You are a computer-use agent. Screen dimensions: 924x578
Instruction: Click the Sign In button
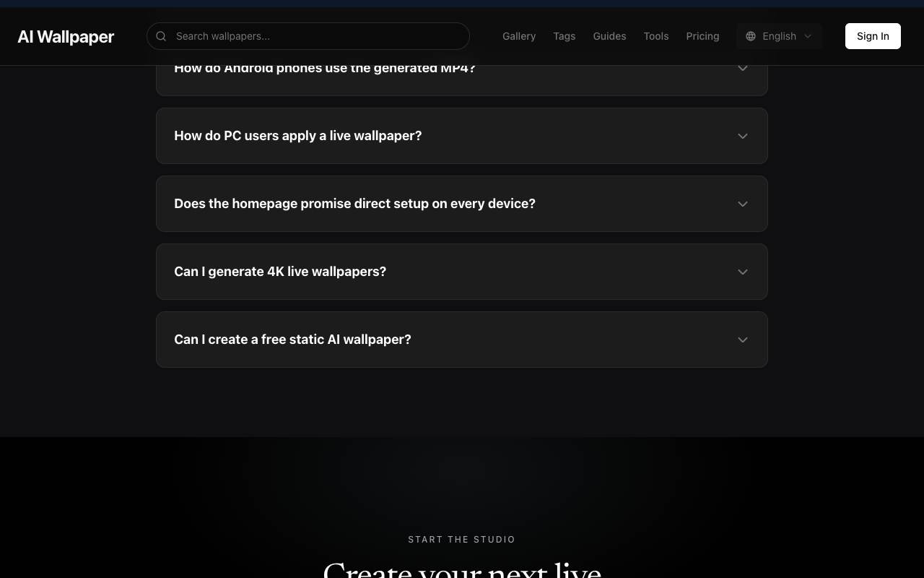coord(873,36)
